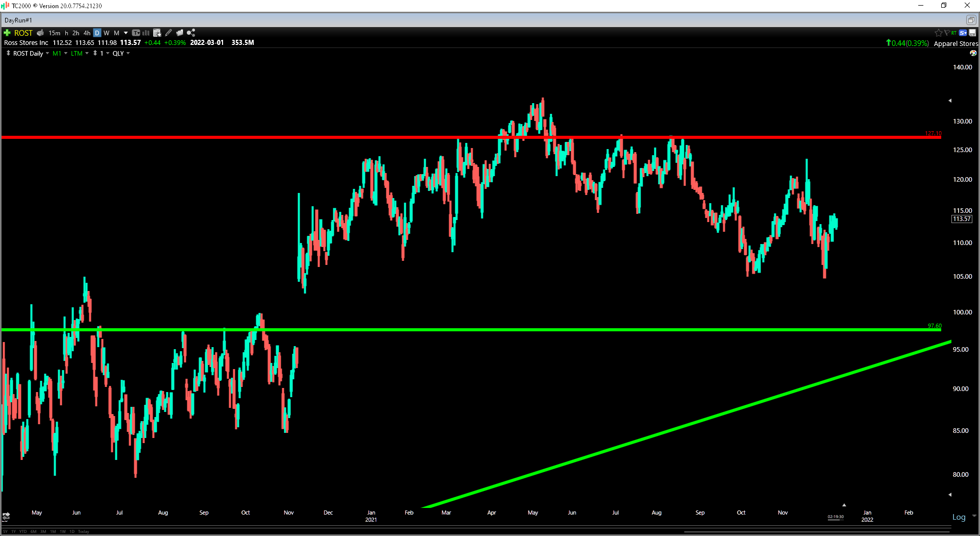Click the calculator/spreadsheet icon on the toolbar
The height and width of the screenshot is (536, 980).
(157, 33)
